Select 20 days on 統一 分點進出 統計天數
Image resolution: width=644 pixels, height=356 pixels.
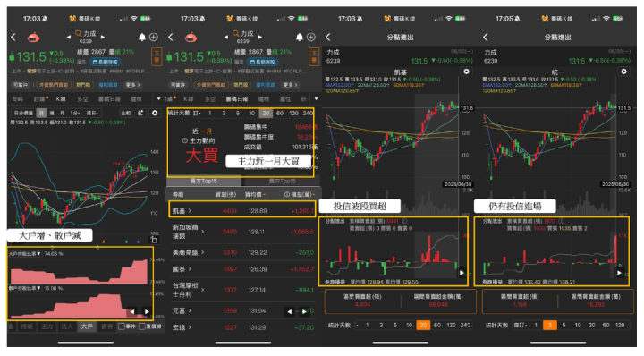(592, 325)
